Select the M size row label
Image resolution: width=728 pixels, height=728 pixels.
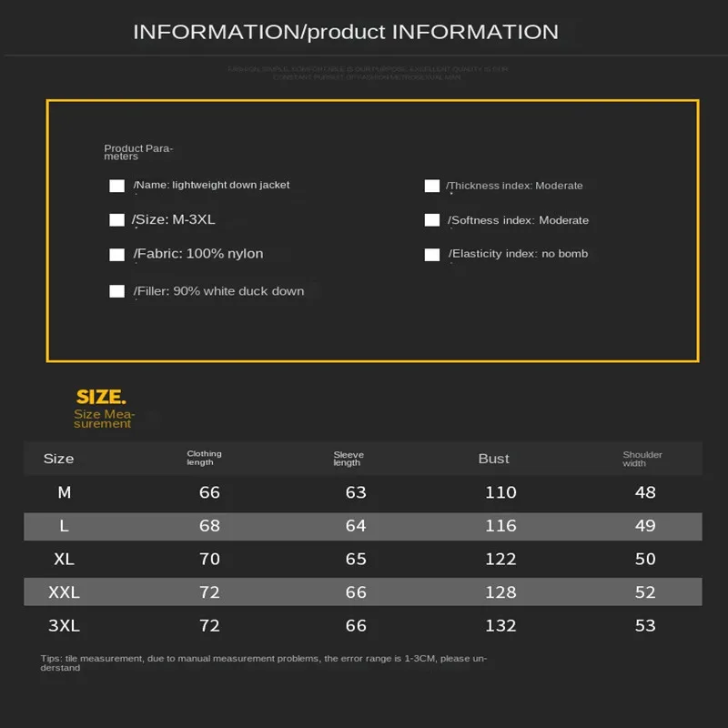pyautogui.click(x=64, y=492)
